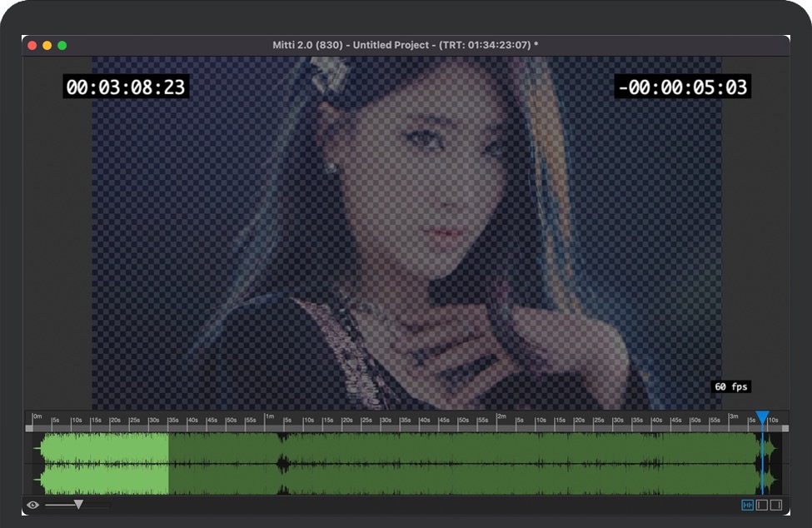The height and width of the screenshot is (528, 812).
Task: Select the left-bar layout icon
Action: pos(762,505)
